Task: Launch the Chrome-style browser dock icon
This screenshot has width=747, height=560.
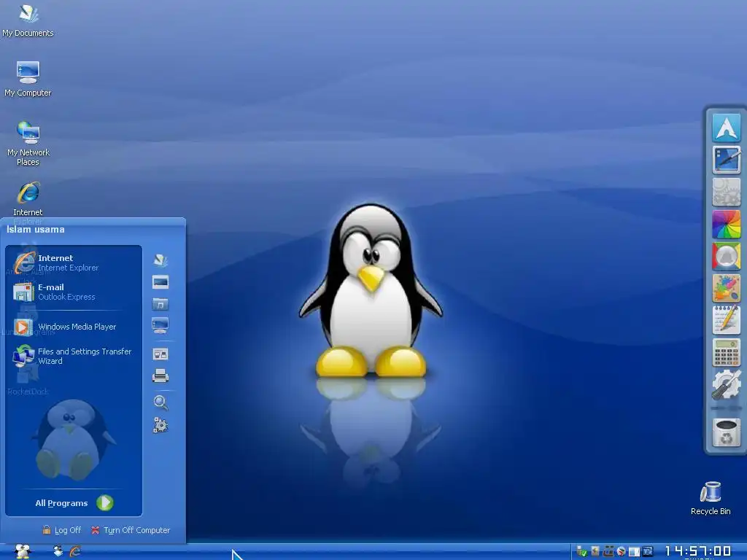Action: coord(726,256)
